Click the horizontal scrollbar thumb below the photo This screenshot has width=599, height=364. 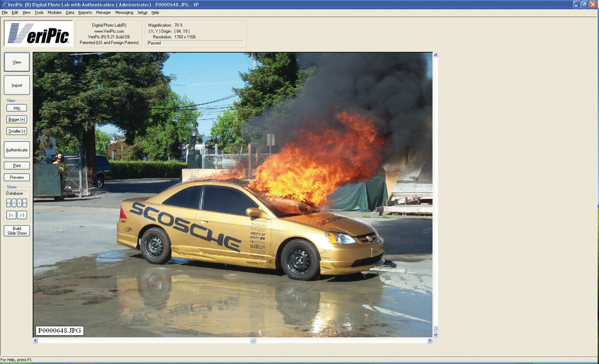coord(253,341)
